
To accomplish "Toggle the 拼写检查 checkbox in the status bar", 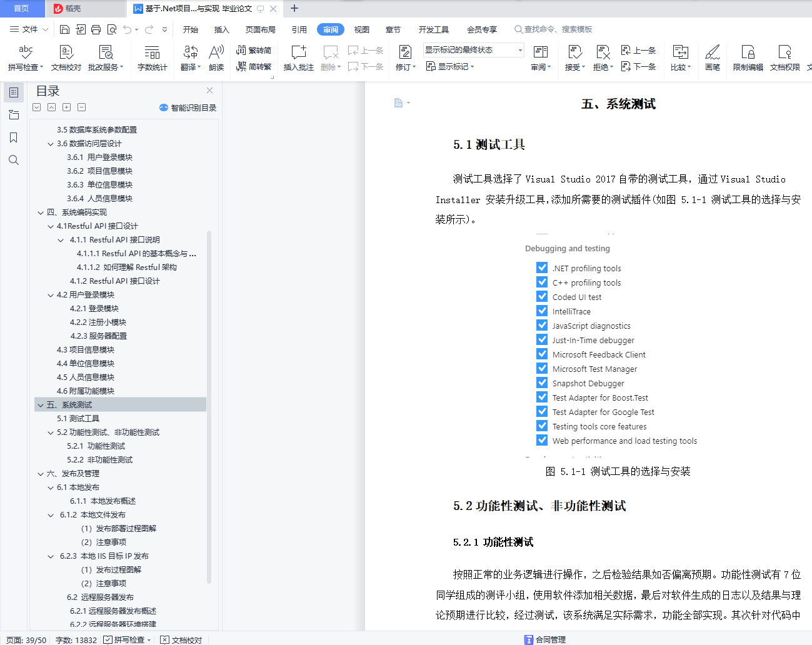I will click(x=108, y=640).
